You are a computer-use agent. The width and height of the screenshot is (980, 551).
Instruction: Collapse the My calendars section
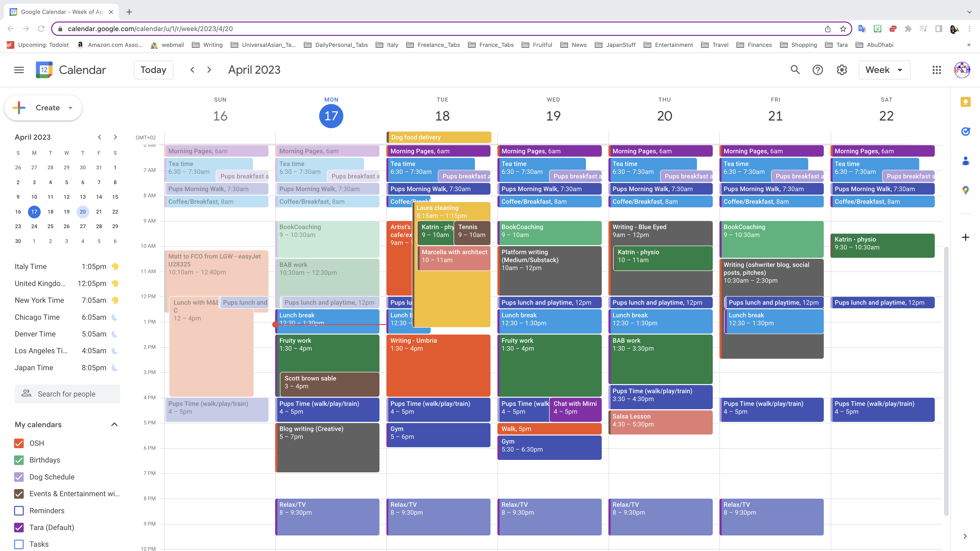click(x=114, y=424)
